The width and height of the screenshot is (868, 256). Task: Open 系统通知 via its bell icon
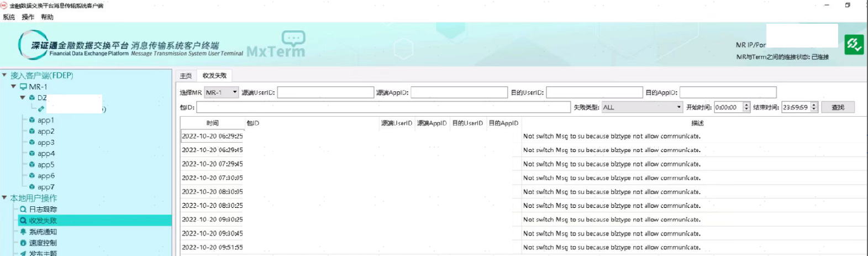[x=23, y=232]
